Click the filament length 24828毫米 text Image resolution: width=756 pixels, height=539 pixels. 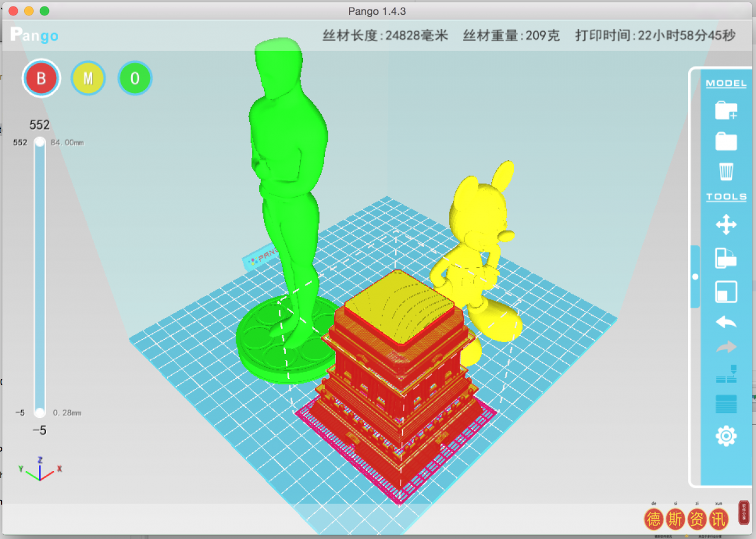[385, 35]
